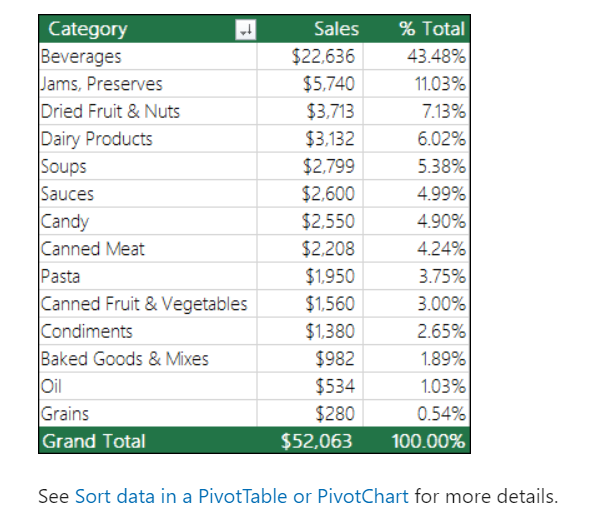Select the Category header cell
Viewport: 594px width, 512px height.
[148, 29]
